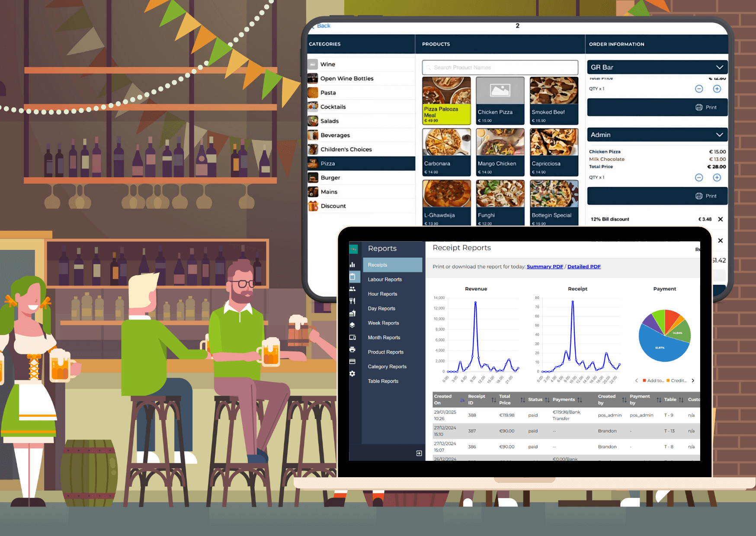Go to next pie chart legend page
This screenshot has width=756, height=536.
click(x=693, y=380)
